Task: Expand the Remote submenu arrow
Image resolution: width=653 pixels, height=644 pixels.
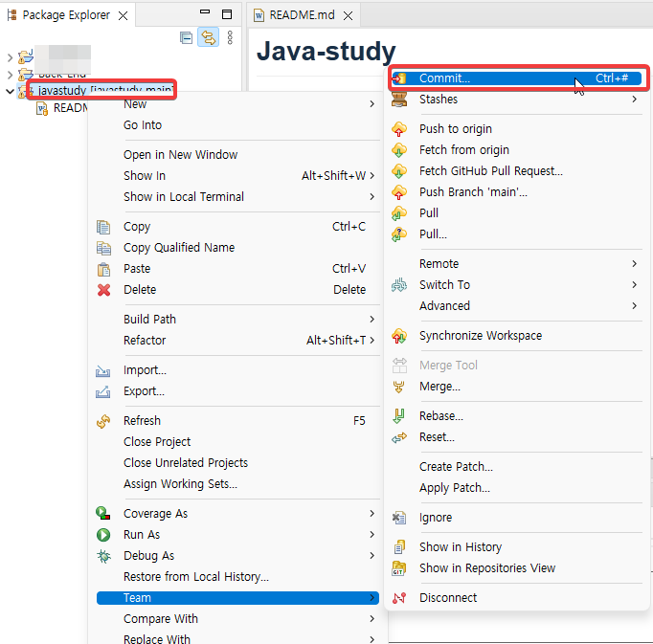Action: 634,263
